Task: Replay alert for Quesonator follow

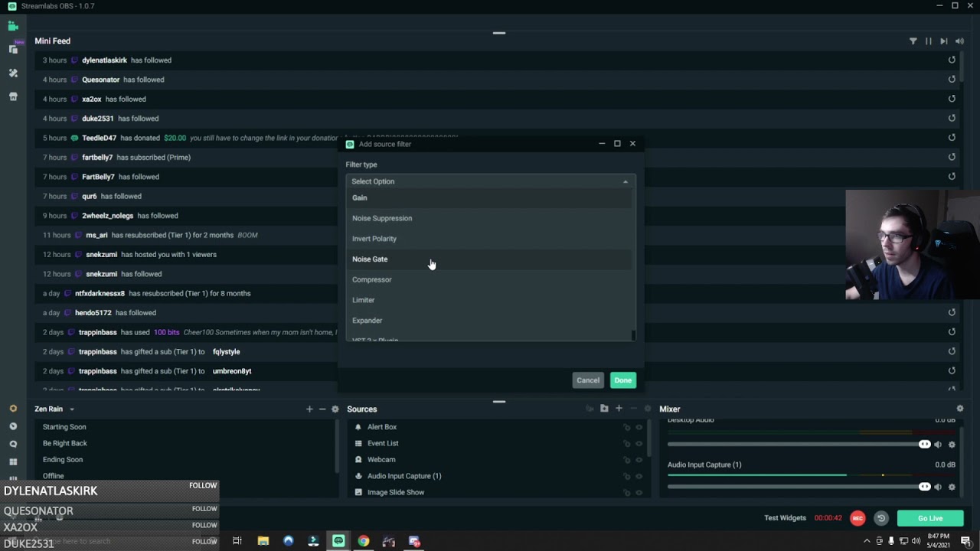Action: (x=952, y=79)
